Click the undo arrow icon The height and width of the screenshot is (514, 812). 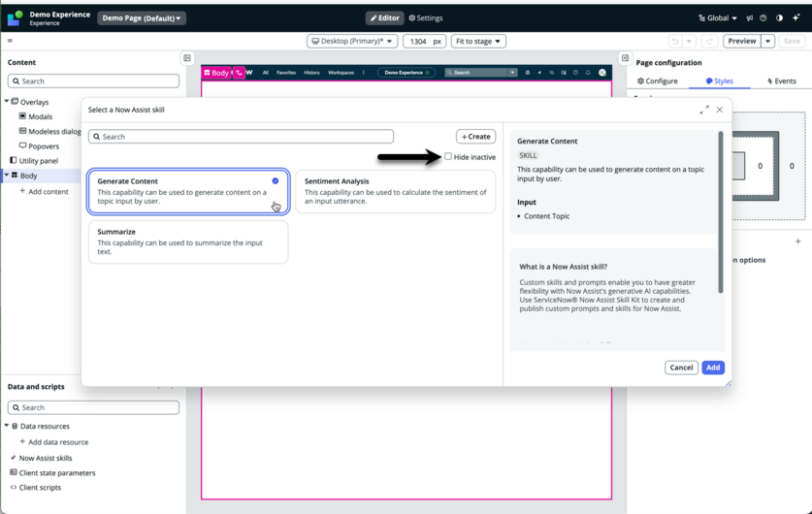point(675,42)
